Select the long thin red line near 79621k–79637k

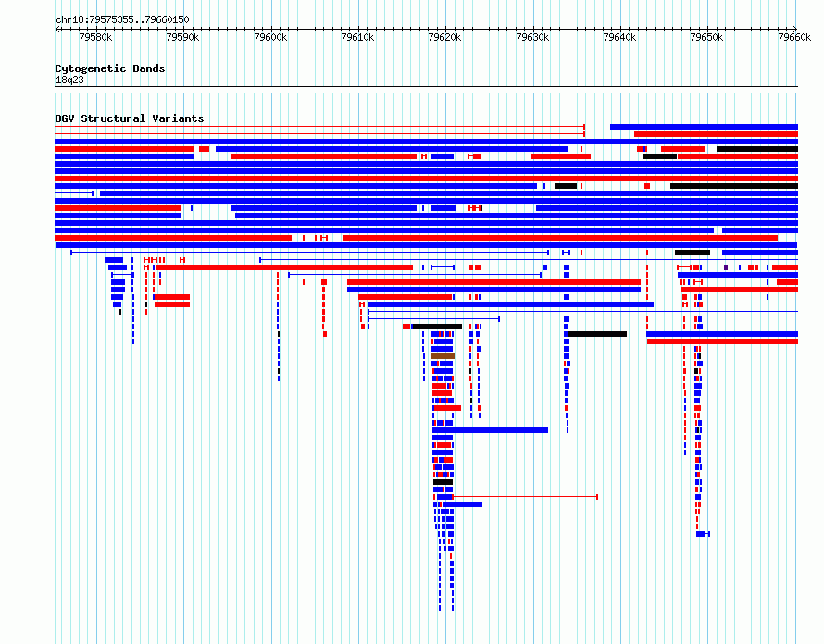click(525, 496)
